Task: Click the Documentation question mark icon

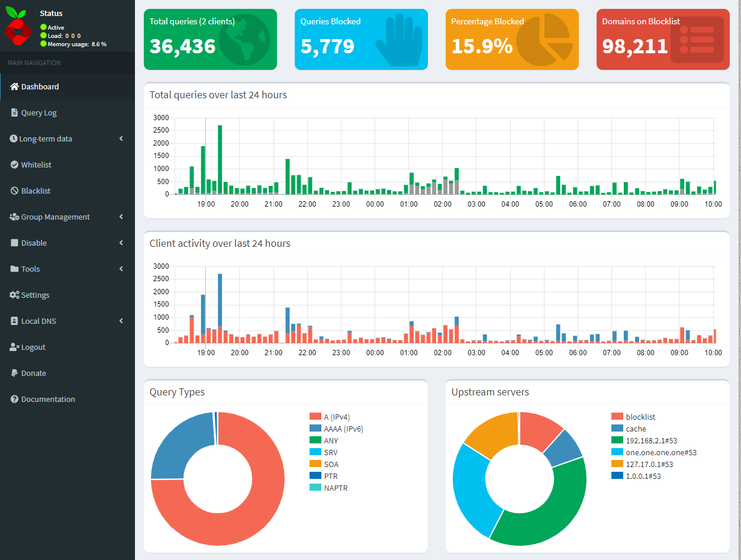Action: click(x=15, y=399)
